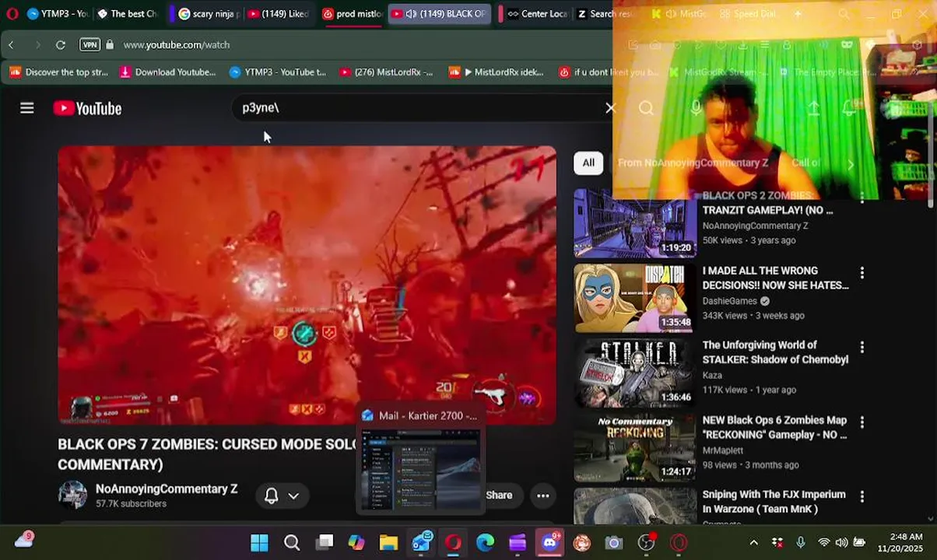Switch to 'scary ninja' Google tab
The width and height of the screenshot is (937, 560).
click(x=209, y=14)
